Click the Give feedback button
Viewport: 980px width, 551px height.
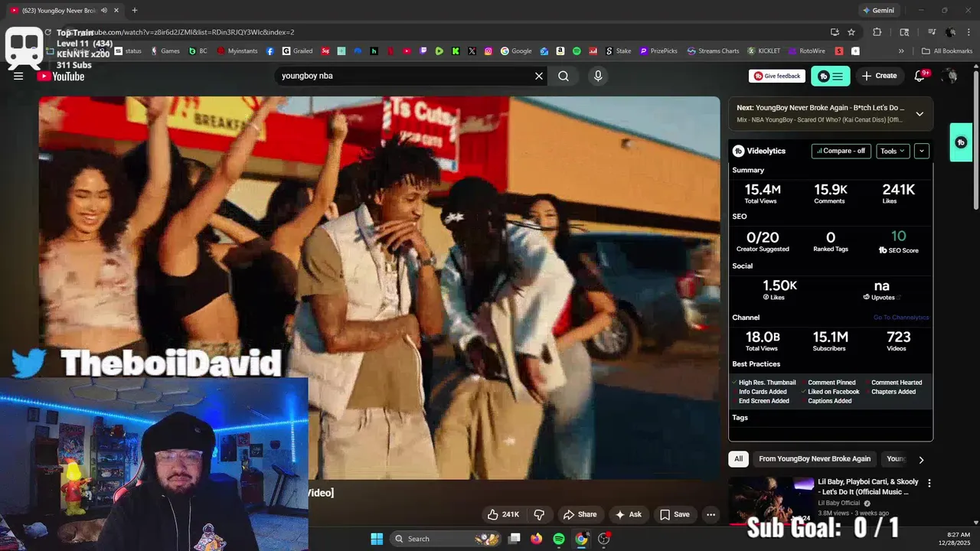(x=777, y=76)
